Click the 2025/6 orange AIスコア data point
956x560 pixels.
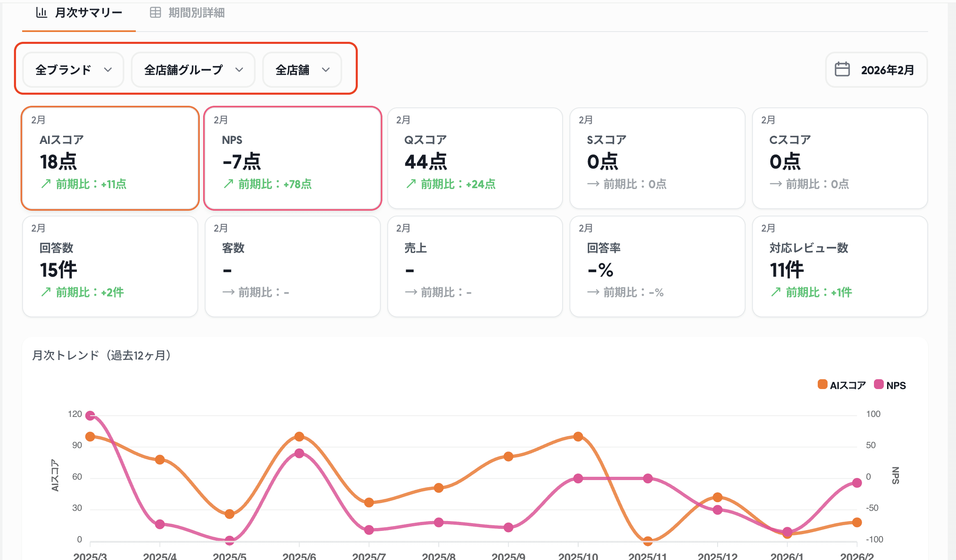(x=299, y=436)
